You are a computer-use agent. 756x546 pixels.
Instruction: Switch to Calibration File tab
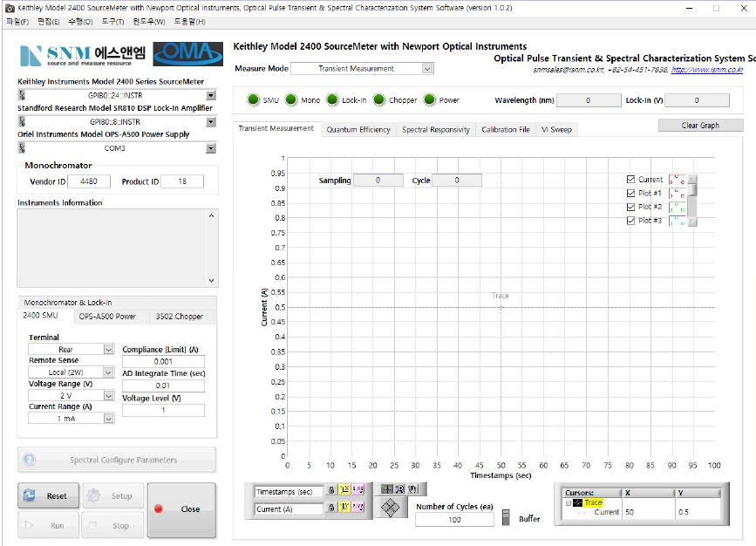505,129
